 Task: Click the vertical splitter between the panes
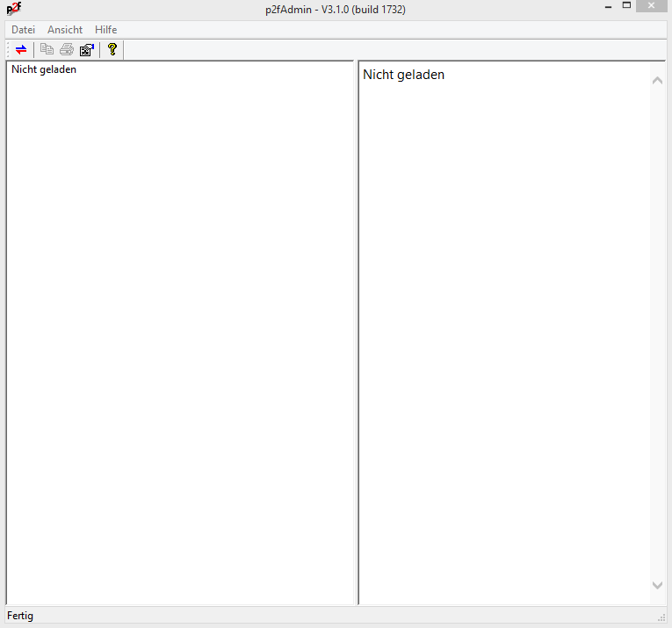[356, 334]
